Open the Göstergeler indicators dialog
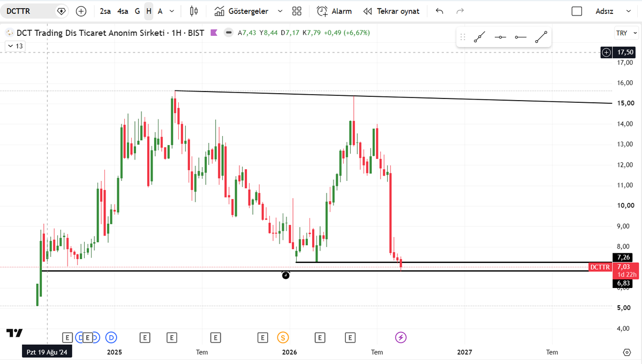The height and width of the screenshot is (364, 642). [241, 11]
